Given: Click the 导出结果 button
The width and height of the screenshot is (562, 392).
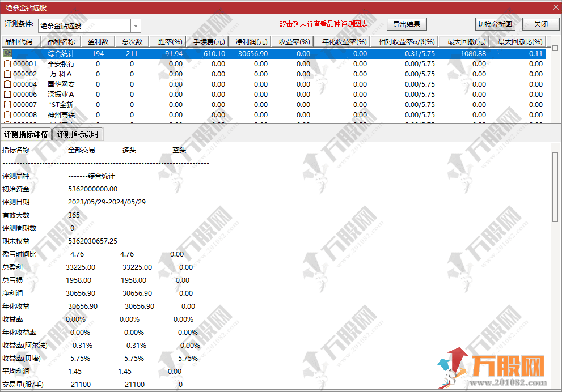Looking at the screenshot, I should tap(407, 24).
